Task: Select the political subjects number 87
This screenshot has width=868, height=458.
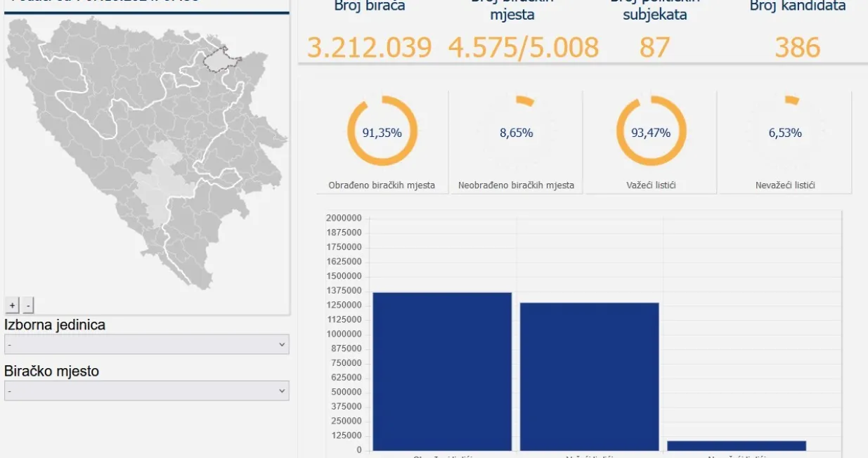Action: point(654,47)
